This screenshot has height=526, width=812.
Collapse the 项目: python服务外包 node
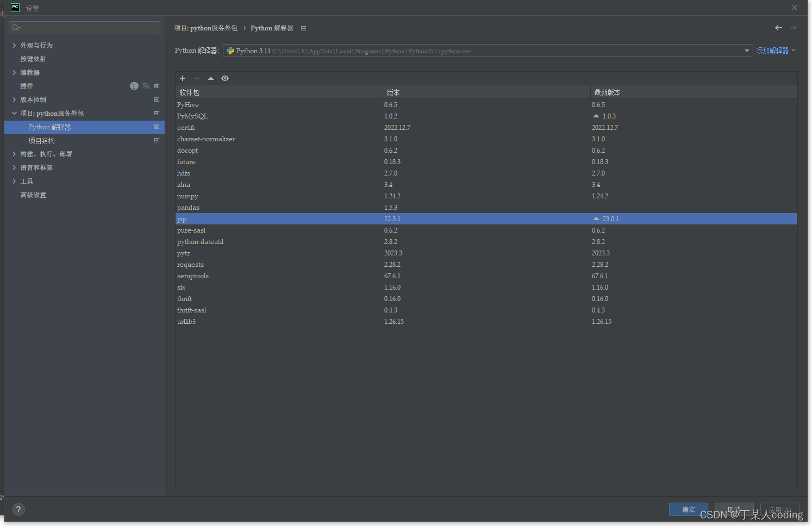(14, 113)
